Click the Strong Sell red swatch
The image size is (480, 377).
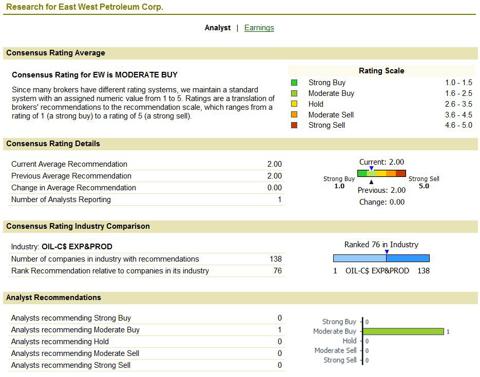pyautogui.click(x=294, y=125)
